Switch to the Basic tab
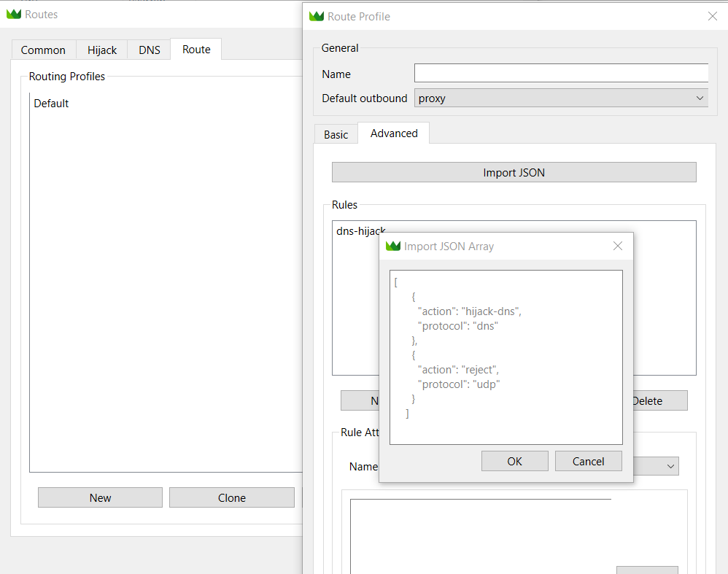The image size is (728, 574). [336, 134]
